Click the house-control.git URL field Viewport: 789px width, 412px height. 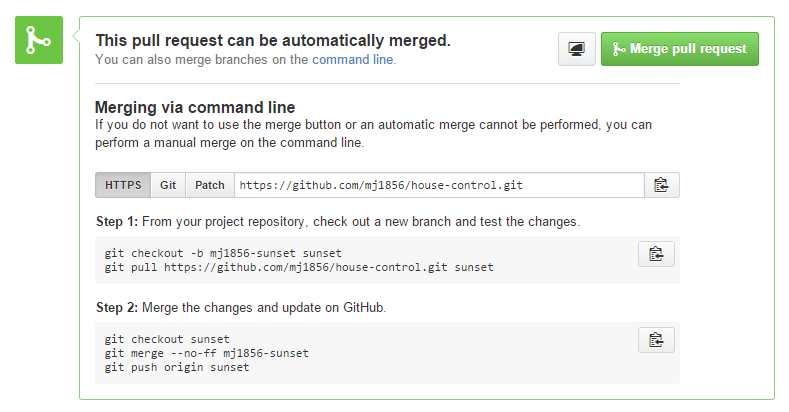click(438, 185)
